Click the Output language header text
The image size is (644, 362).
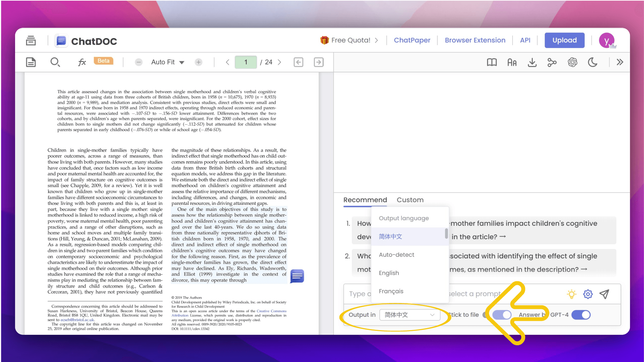point(404,218)
